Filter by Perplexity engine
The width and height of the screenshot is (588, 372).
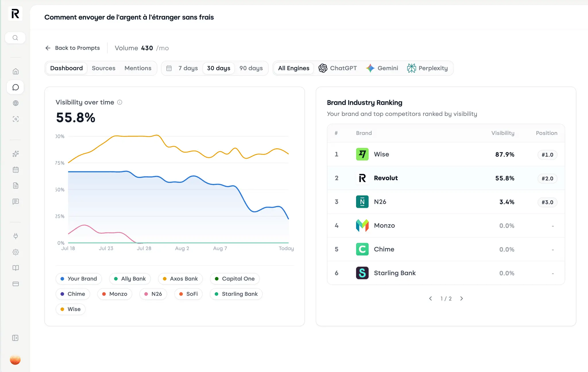click(427, 68)
